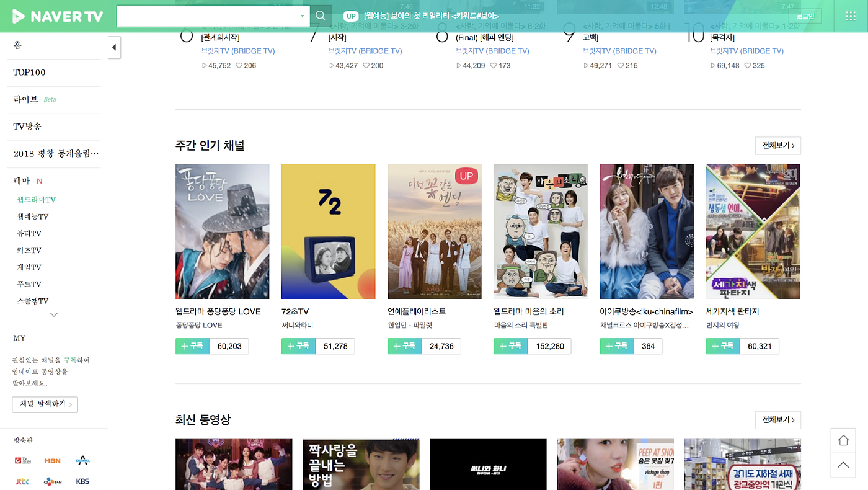Screen dimensions: 868x490
Task: Click the MBN broadcaster logo
Action: tap(53, 461)
